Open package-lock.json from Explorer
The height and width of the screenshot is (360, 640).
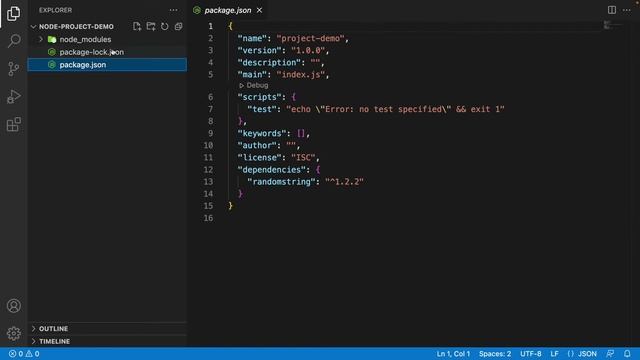(91, 52)
